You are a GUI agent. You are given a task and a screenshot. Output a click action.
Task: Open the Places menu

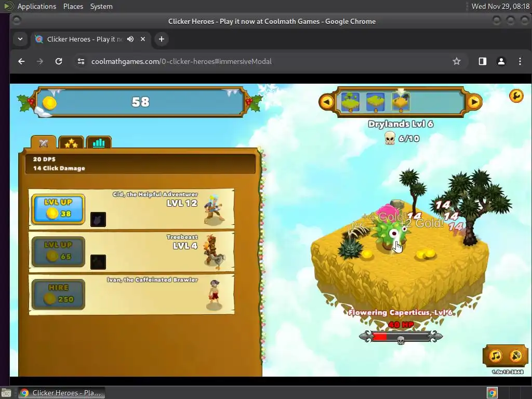[x=73, y=6]
